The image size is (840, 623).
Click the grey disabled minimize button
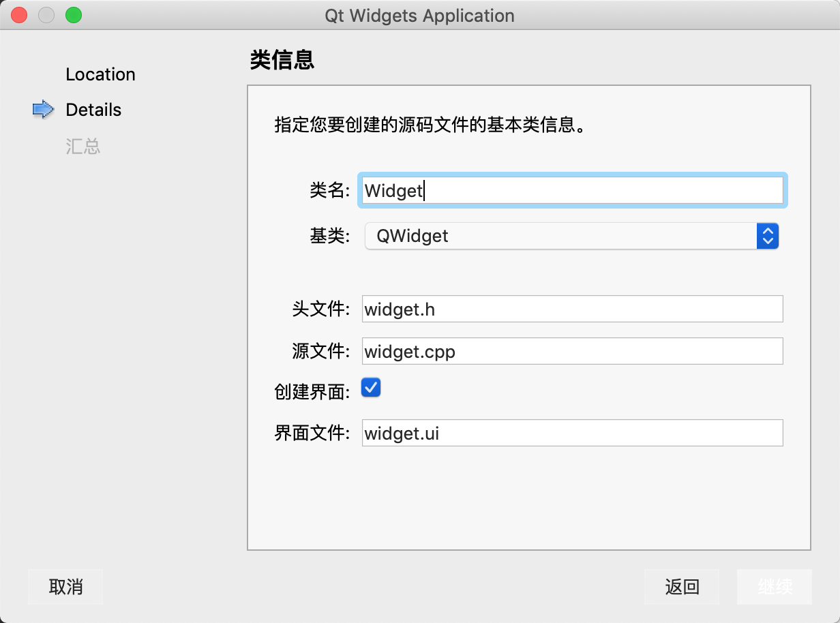46,15
